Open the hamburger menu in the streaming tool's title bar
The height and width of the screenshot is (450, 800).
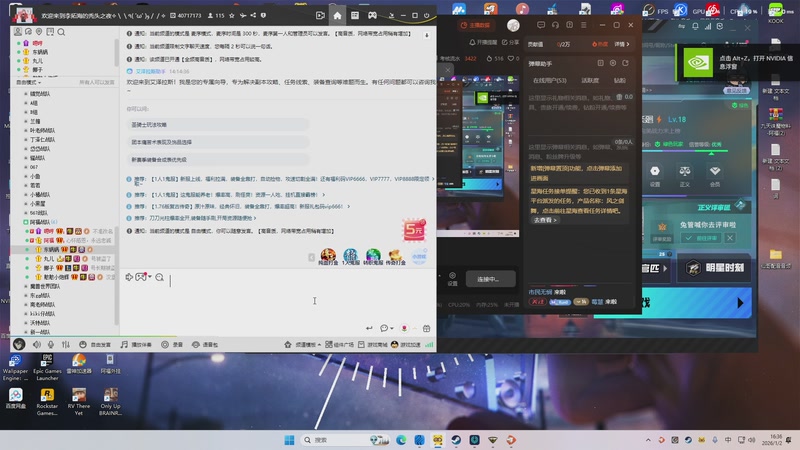(x=584, y=24)
